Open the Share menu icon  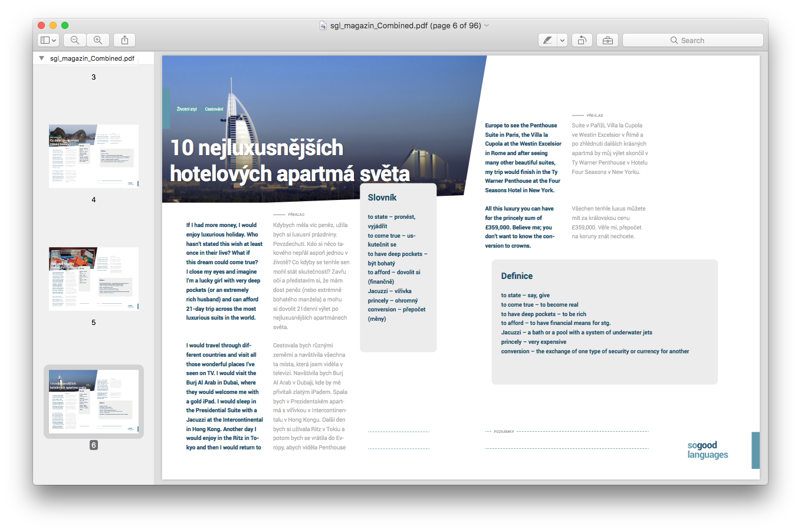(x=124, y=40)
